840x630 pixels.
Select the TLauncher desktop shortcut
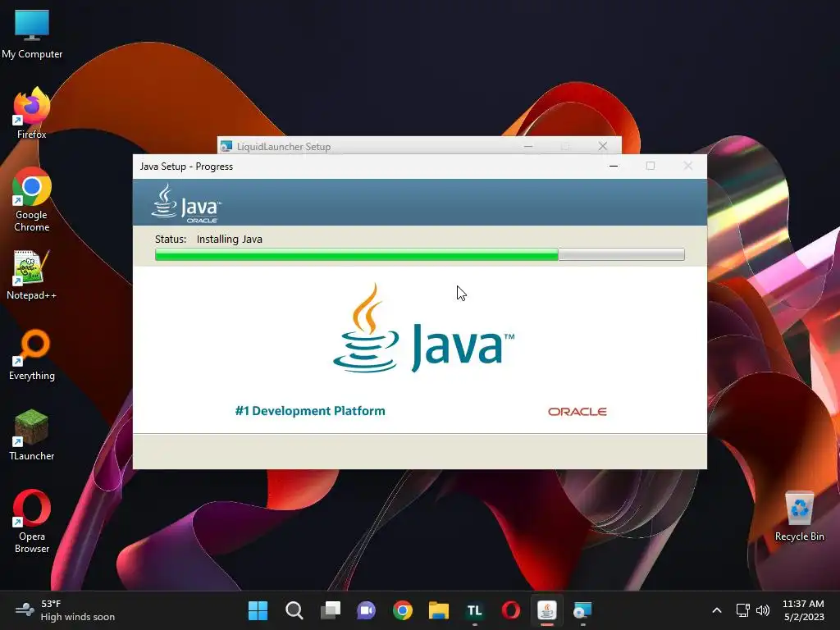(32, 435)
